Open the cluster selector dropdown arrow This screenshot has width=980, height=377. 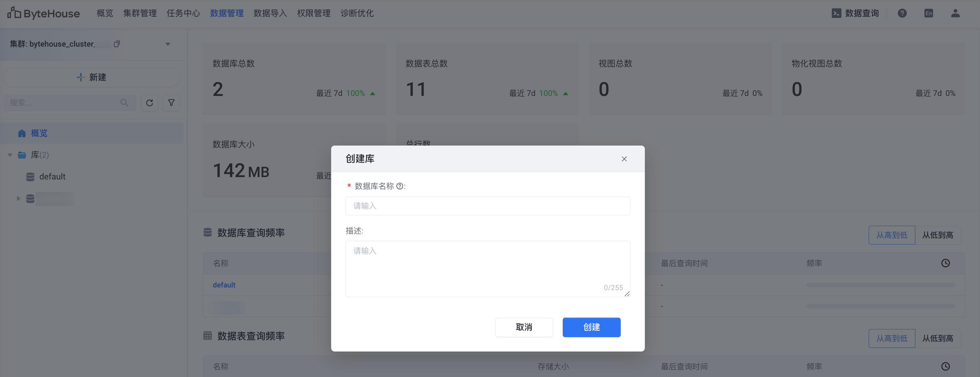click(168, 44)
